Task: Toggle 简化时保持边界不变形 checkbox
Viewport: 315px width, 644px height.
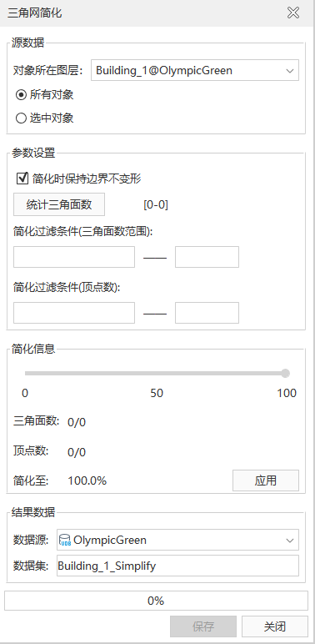Action: coord(22,179)
